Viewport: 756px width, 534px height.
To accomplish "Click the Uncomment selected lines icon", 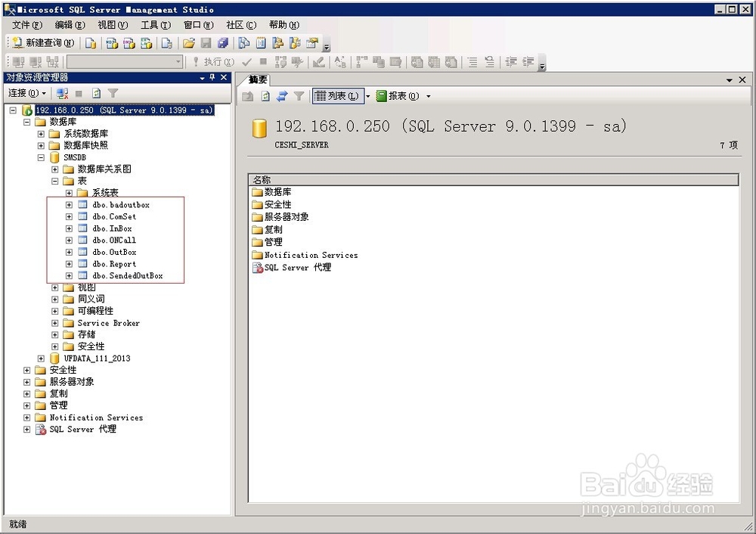I will (x=490, y=62).
